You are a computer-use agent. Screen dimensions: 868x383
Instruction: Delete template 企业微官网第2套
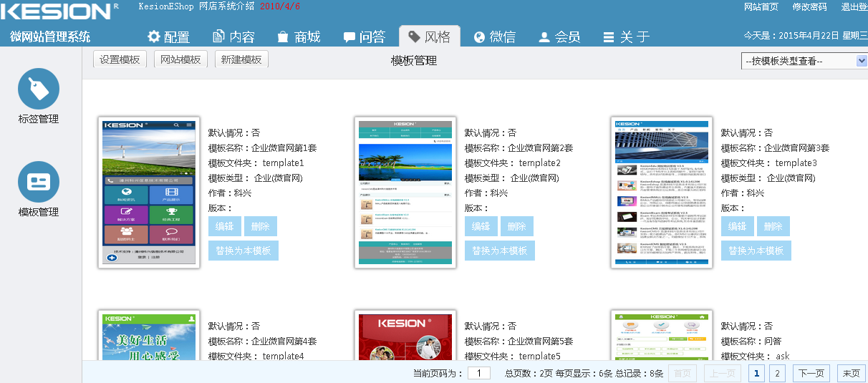tap(516, 226)
